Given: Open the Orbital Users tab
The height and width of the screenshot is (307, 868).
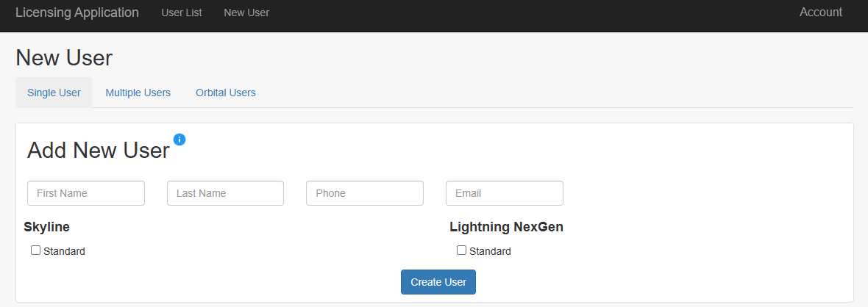Looking at the screenshot, I should (226, 93).
